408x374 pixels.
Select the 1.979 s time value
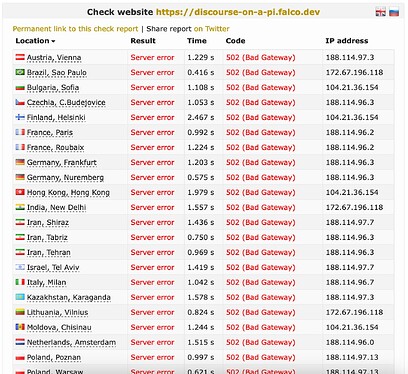[201, 193]
